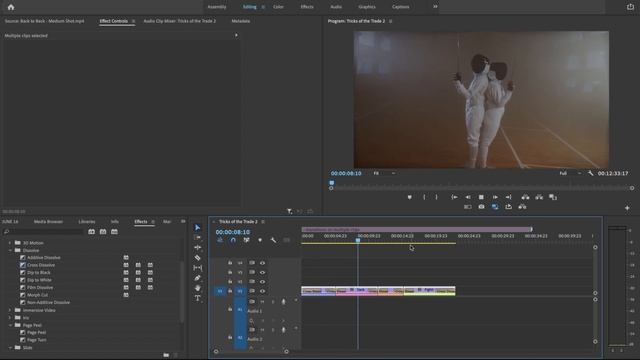The width and height of the screenshot is (640, 360).
Task: Open timeline display settings wrench
Action: click(273, 240)
